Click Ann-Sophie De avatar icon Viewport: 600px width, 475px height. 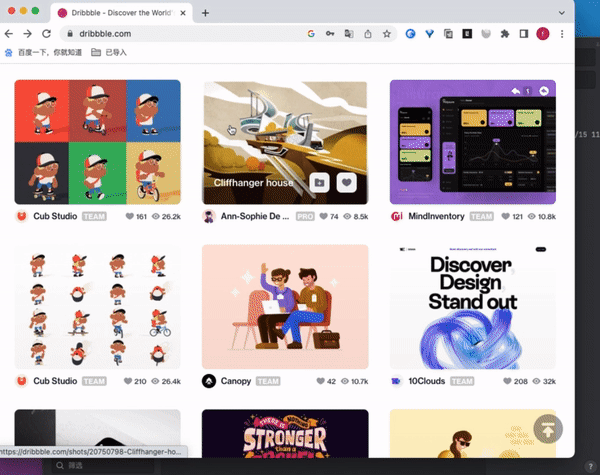click(x=209, y=217)
